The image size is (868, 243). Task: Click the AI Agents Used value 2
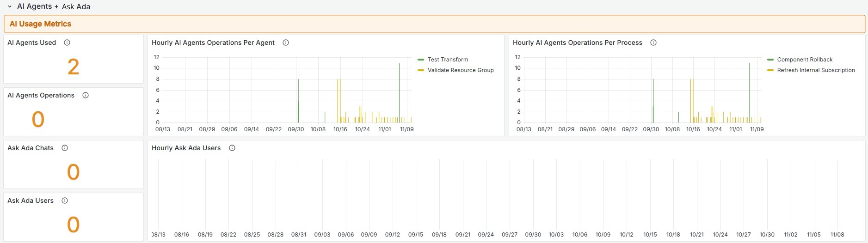click(x=73, y=67)
